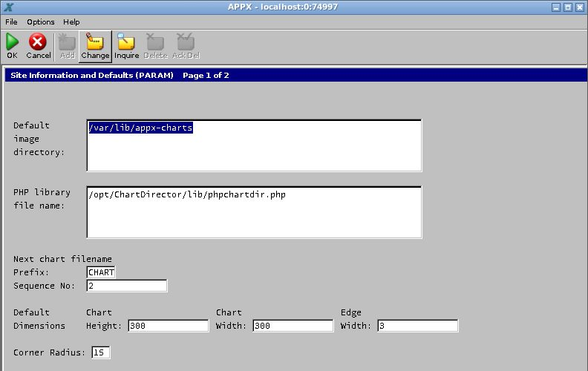The width and height of the screenshot is (588, 371).
Task: Maximize the APPX window
Action: pos(568,7)
